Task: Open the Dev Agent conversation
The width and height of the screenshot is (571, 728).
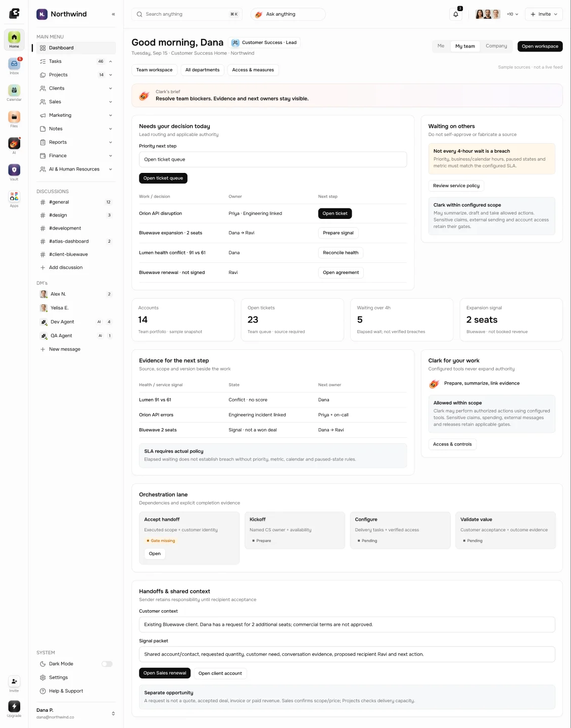Action: 76,322
